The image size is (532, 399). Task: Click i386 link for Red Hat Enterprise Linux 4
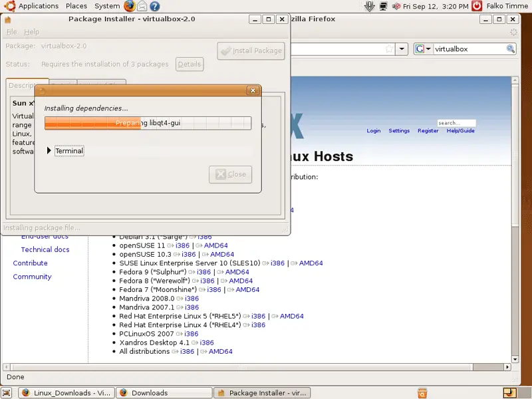click(258, 325)
